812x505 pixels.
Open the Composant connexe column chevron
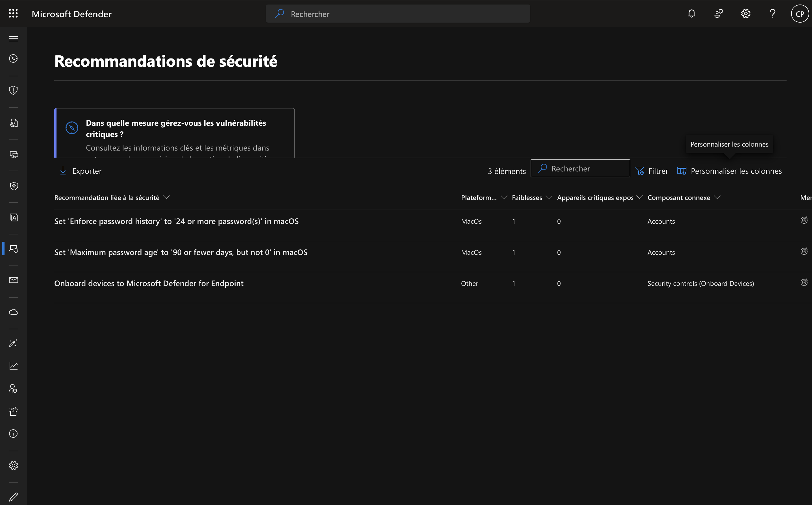(x=717, y=197)
